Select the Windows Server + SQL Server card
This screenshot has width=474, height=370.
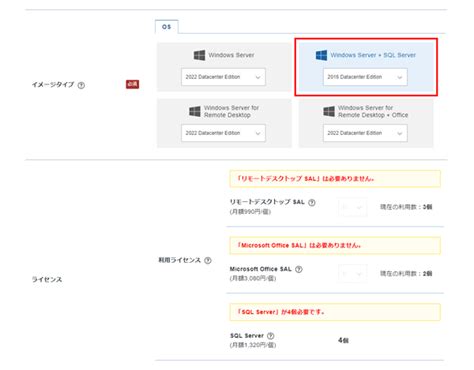(x=366, y=67)
